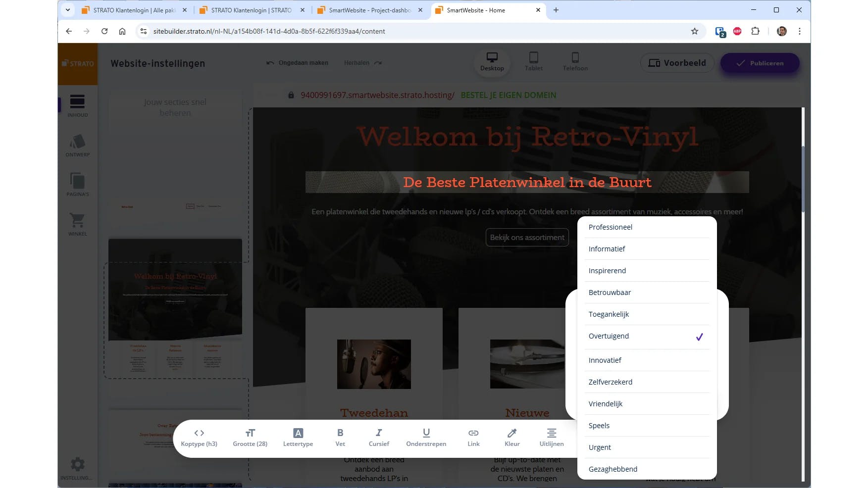Open the Chrome three-dot menu
The image size is (868, 488).
point(800,31)
